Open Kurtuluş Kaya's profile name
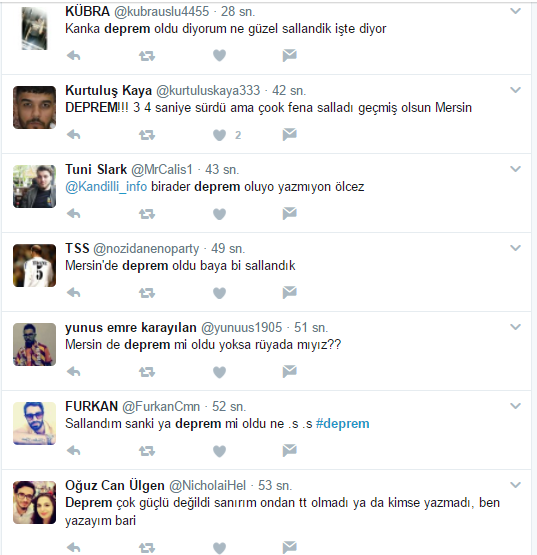The height and width of the screenshot is (555, 537). [x=108, y=91]
